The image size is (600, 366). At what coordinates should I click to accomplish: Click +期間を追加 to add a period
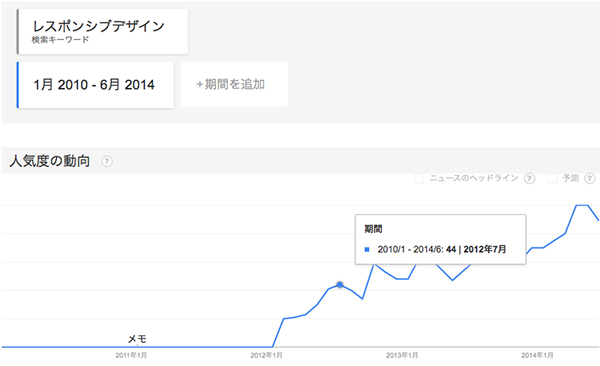pos(234,84)
